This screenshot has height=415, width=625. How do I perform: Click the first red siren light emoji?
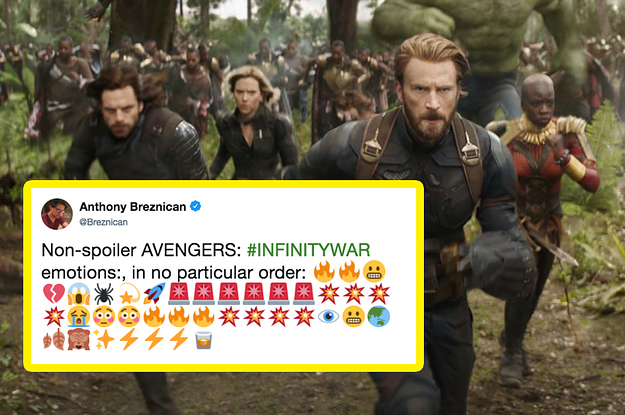[x=179, y=294]
